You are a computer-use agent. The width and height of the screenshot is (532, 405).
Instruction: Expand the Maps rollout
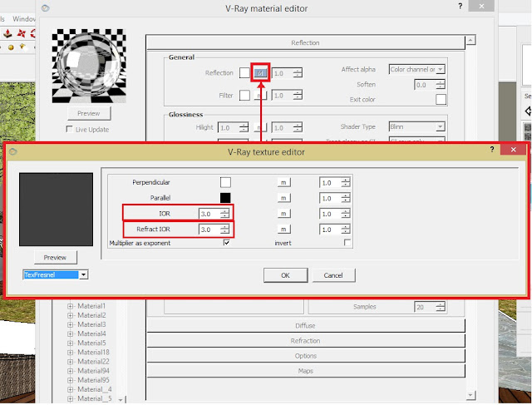pyautogui.click(x=305, y=371)
